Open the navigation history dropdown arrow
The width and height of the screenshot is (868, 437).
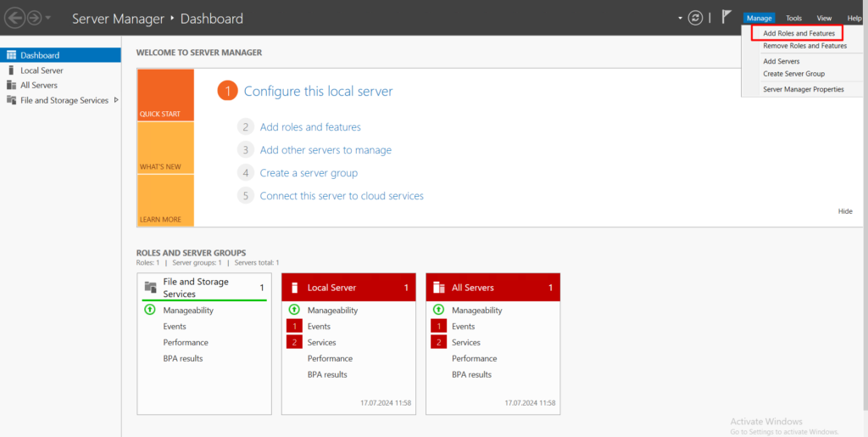coord(48,19)
